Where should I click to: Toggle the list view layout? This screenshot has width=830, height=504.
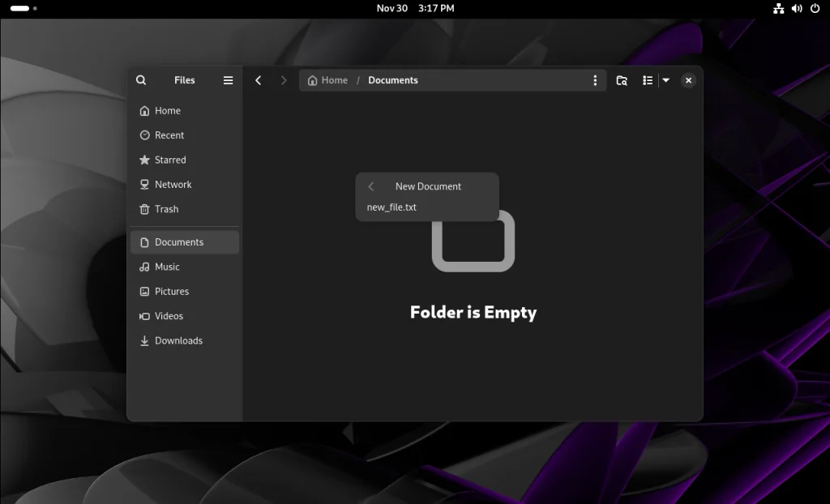(648, 80)
